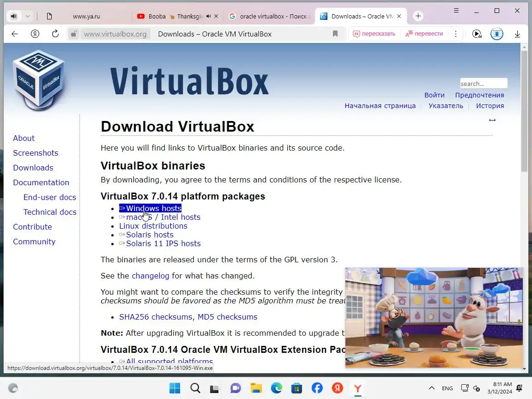Click the Solaris 11 IPS hosts link
532x399 pixels.
[x=160, y=244]
